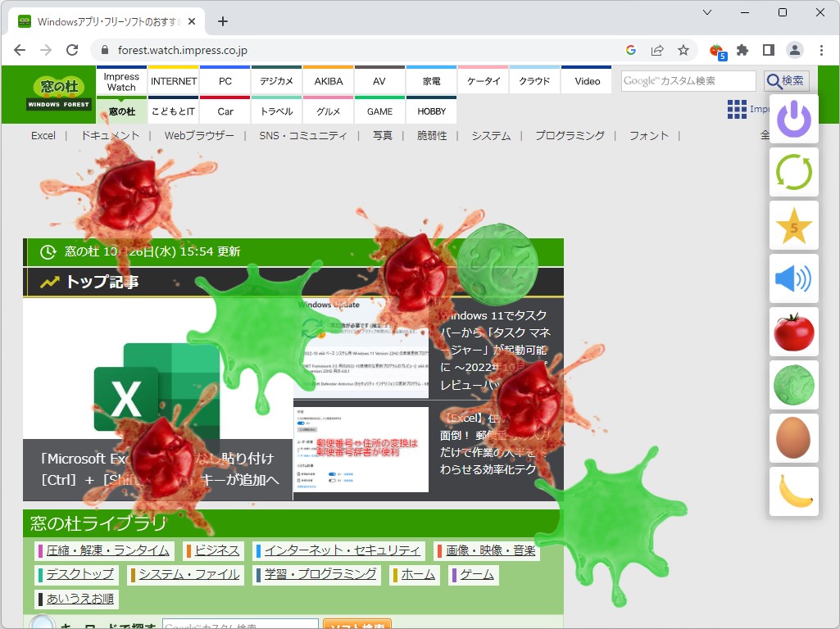This screenshot has height=629, width=840.
Task: Bookmark the page with the star icon
Action: click(x=683, y=50)
